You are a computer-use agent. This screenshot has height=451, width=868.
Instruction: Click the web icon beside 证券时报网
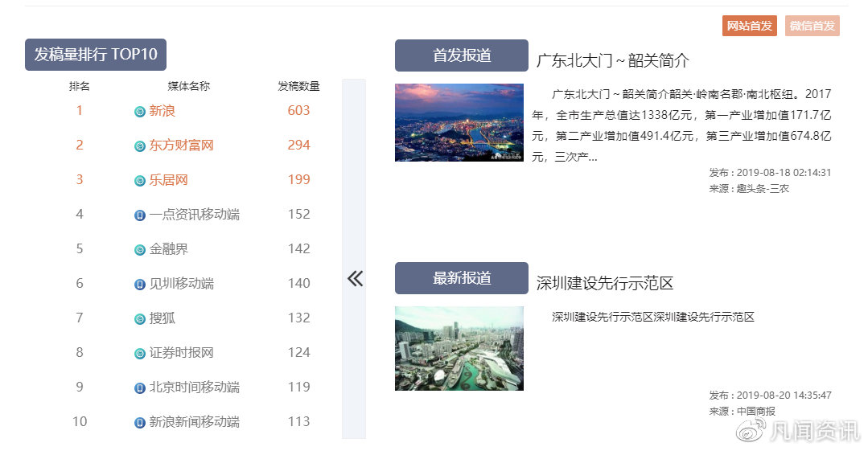140,354
